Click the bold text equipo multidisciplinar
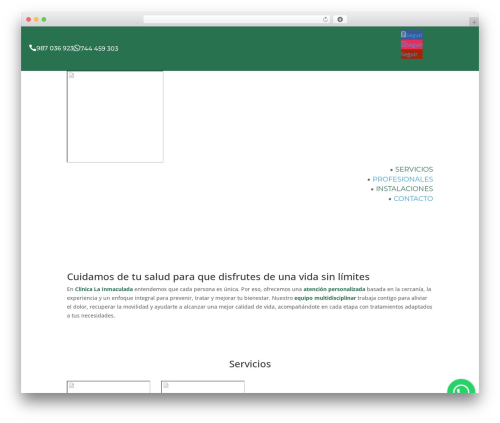This screenshot has height=423, width=500. coord(325,298)
